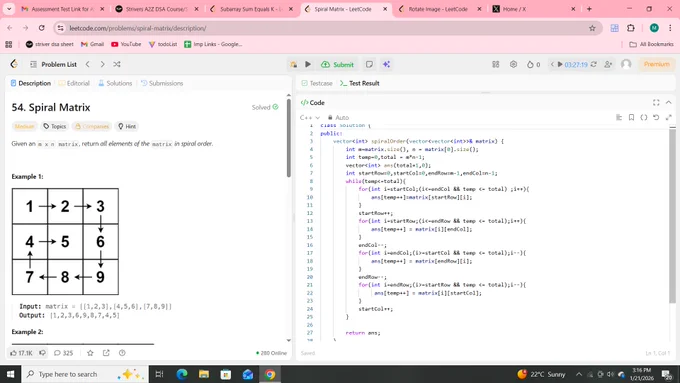Open the feedback question-mark icon
This screenshot has height=383, width=680.
(x=122, y=353)
